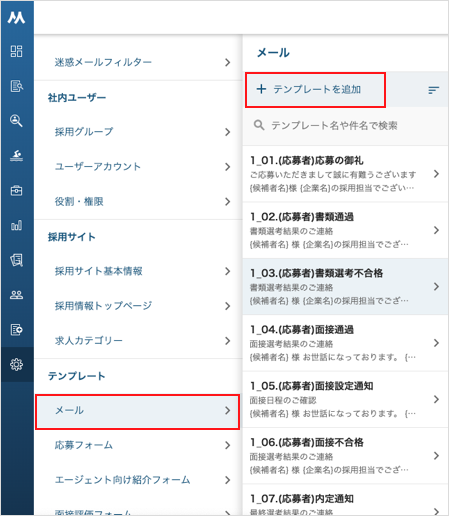Click the company logo at top left
This screenshot has height=516, width=449.
16,18
